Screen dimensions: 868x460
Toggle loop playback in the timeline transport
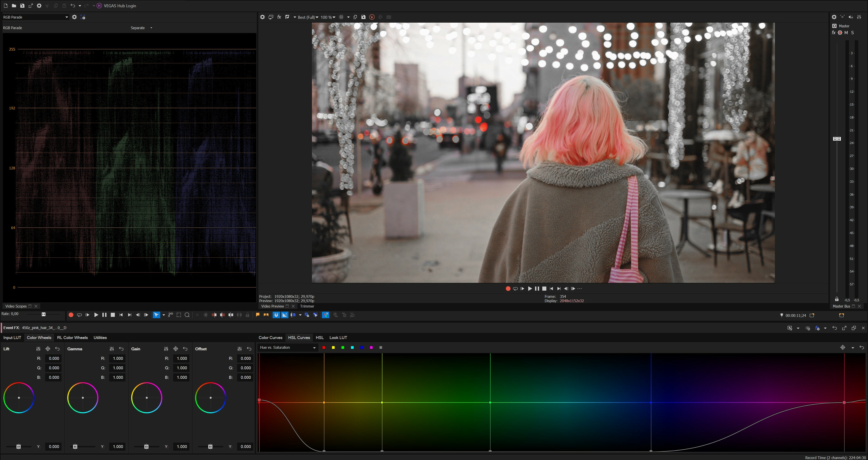click(79, 315)
